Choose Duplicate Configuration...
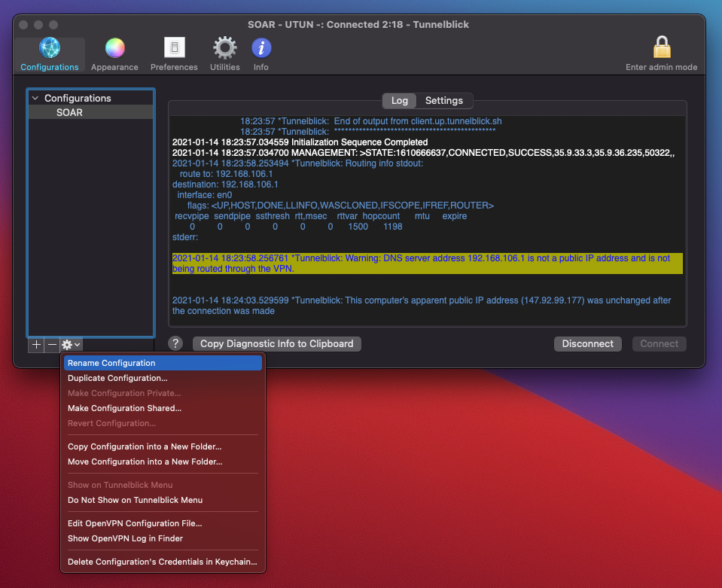The width and height of the screenshot is (722, 588). 163,378
